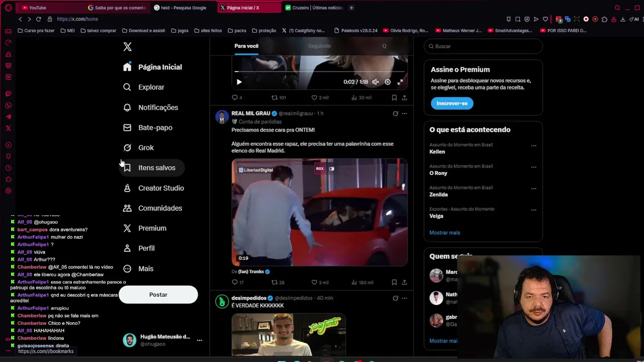
Task: Open the Hugão Mateusão account switcher
Action: tap(162, 340)
